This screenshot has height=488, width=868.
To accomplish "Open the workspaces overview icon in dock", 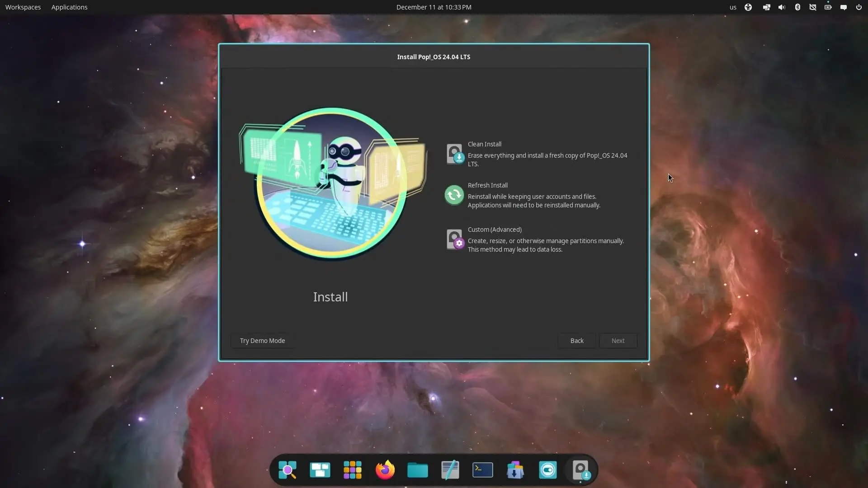I will point(320,470).
